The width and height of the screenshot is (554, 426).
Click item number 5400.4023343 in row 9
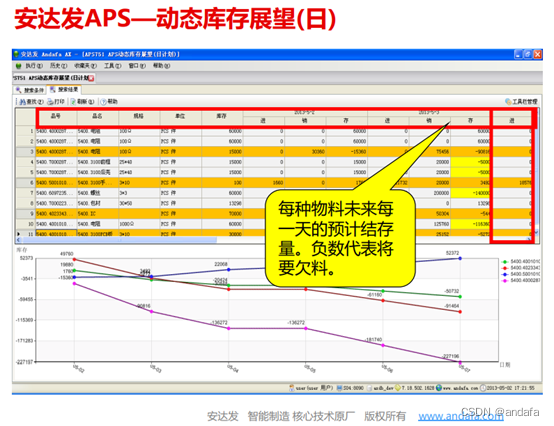(56, 214)
